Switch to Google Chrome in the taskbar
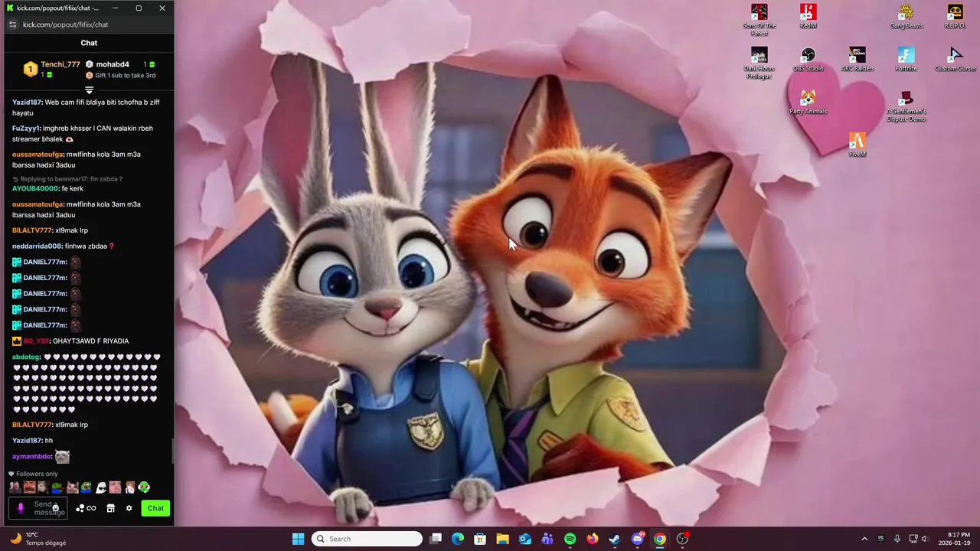This screenshot has width=980, height=551. pos(659,539)
